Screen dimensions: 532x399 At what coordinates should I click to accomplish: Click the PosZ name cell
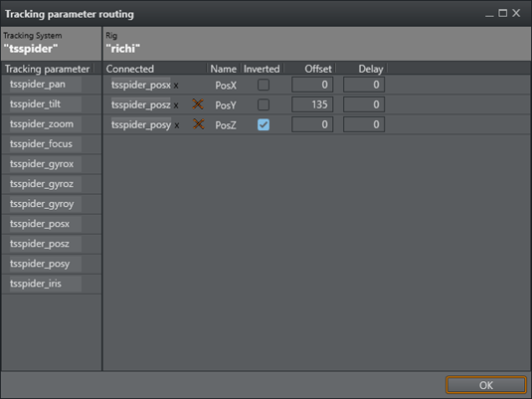tap(226, 125)
